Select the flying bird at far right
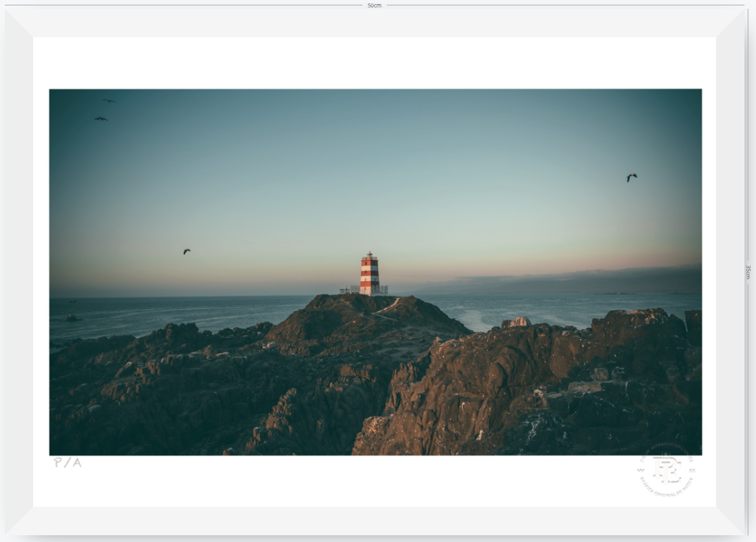The image size is (756, 542). pyautogui.click(x=631, y=178)
